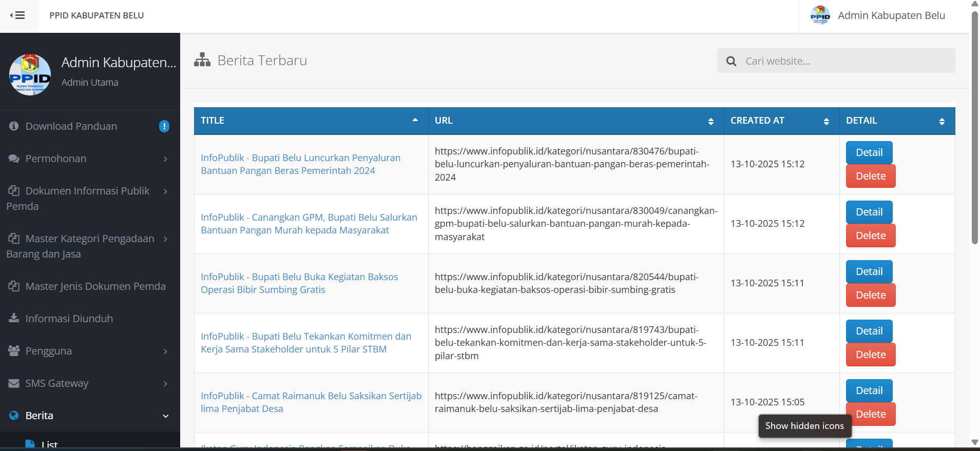Click the Pengguna users icon
Image resolution: width=980 pixels, height=451 pixels.
[14, 350]
